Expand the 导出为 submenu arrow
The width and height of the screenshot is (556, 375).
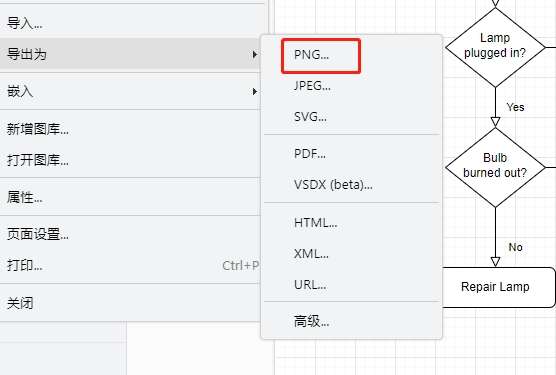coord(255,55)
